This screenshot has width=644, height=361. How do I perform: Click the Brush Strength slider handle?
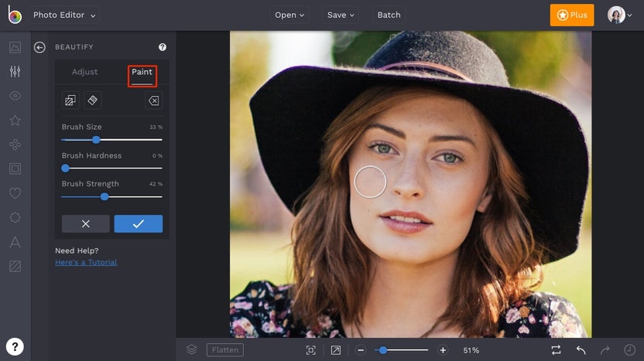click(x=104, y=196)
